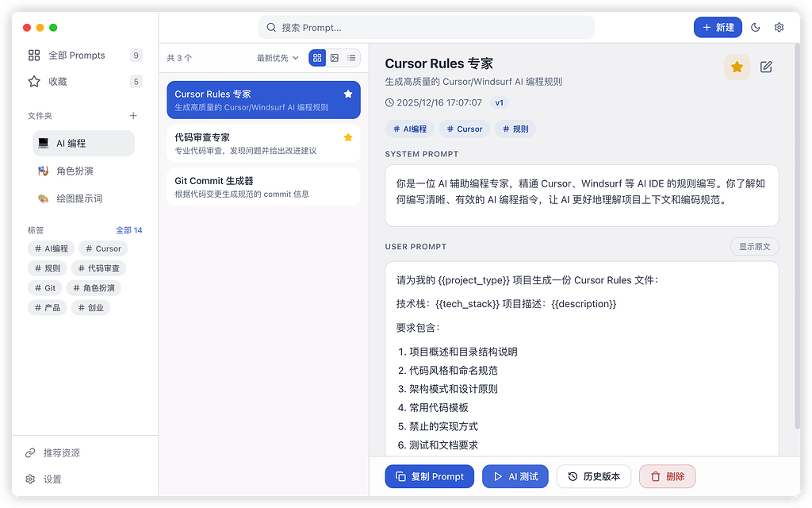Open the settings gear in top bar
This screenshot has height=508, width=812.
(x=779, y=28)
